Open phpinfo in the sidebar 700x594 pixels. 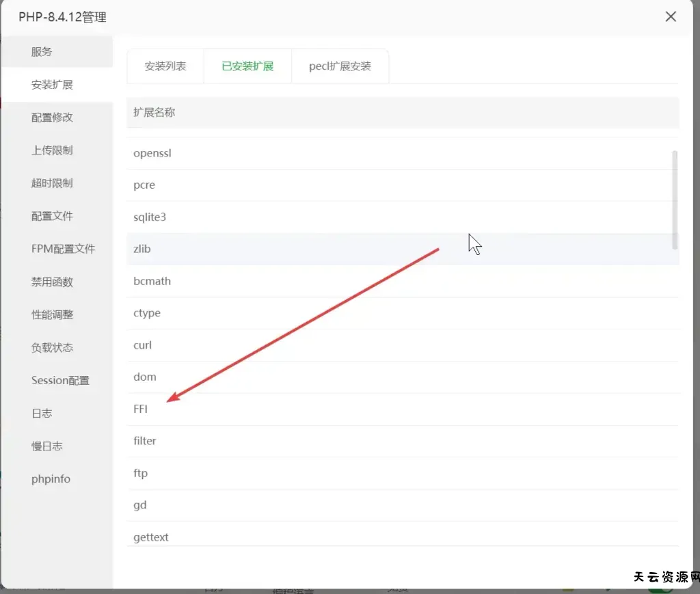51,478
